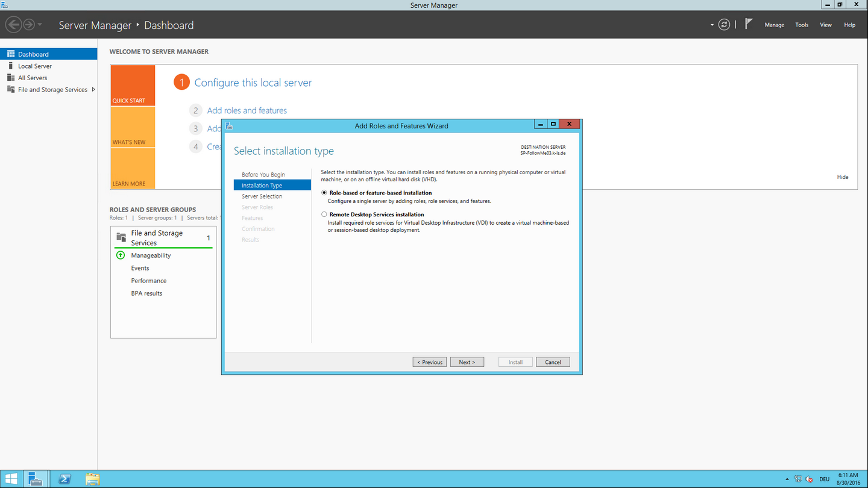The image size is (868, 488).
Task: Open navigation history dropdown arrow beside forward button
Action: pyautogui.click(x=40, y=25)
